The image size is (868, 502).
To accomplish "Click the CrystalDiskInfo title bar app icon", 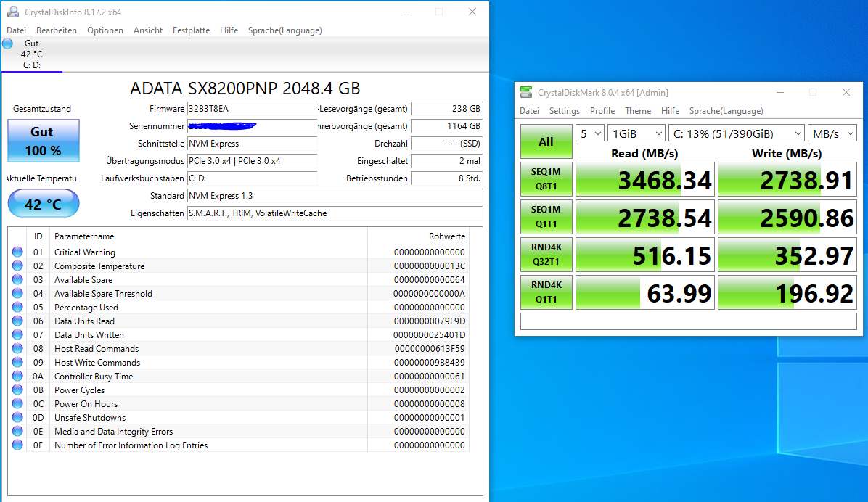I will (x=13, y=12).
